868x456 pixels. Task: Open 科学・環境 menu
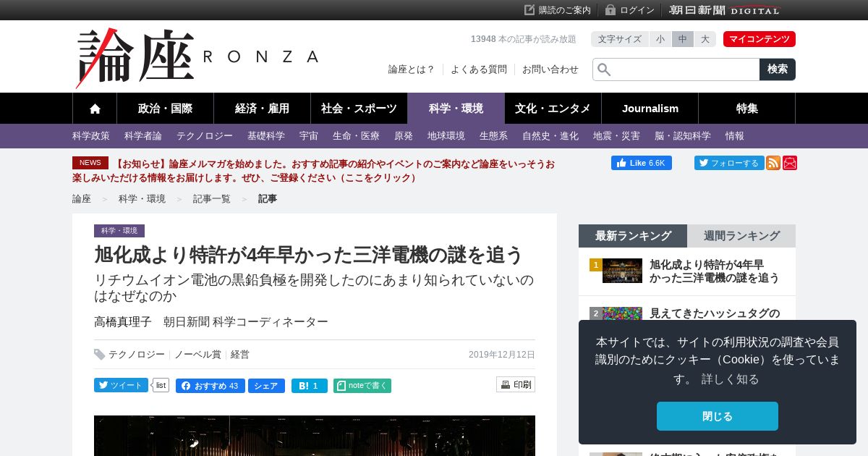[456, 109]
